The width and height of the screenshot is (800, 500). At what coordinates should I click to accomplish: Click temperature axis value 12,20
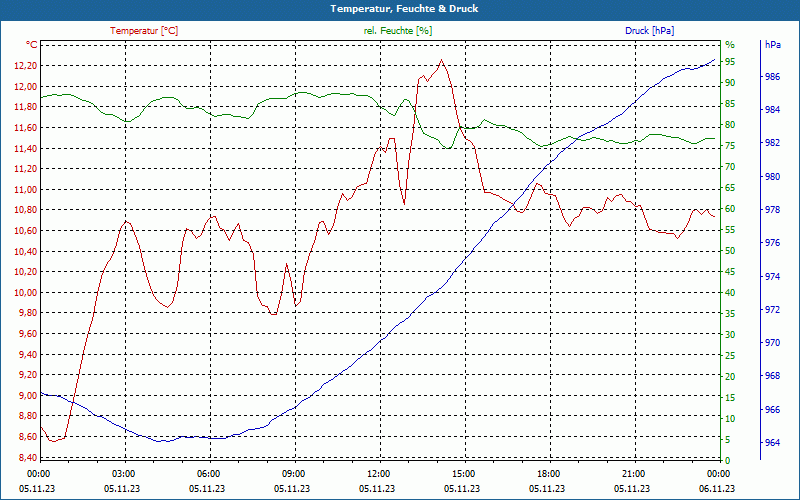28,66
